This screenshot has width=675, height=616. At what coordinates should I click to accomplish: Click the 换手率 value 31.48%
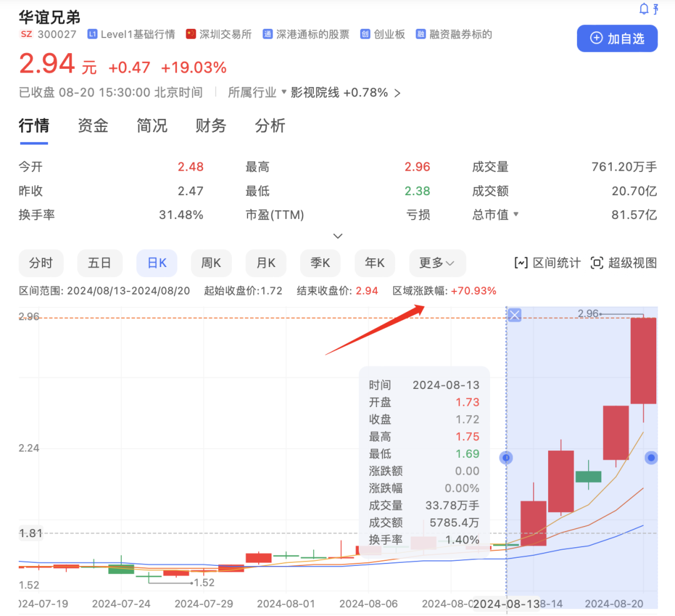(x=181, y=215)
